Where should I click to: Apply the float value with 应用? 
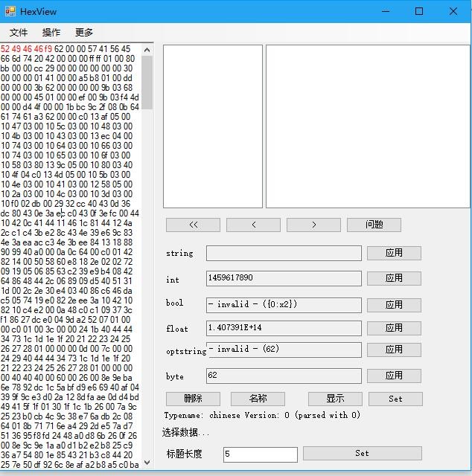pos(394,328)
